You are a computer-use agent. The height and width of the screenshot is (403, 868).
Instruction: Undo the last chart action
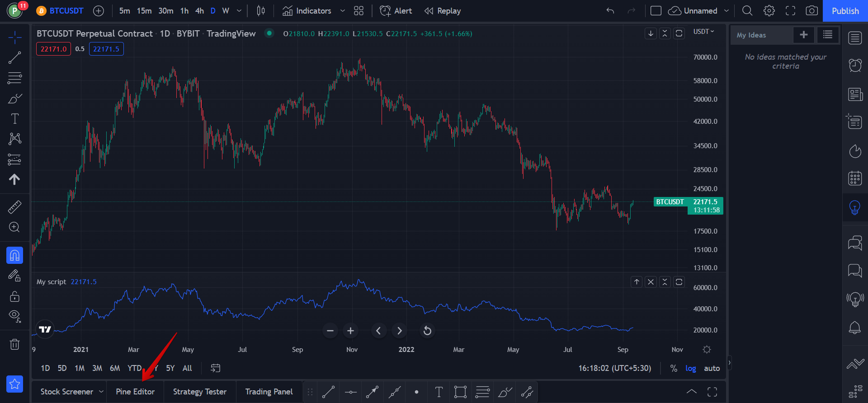[x=610, y=11]
